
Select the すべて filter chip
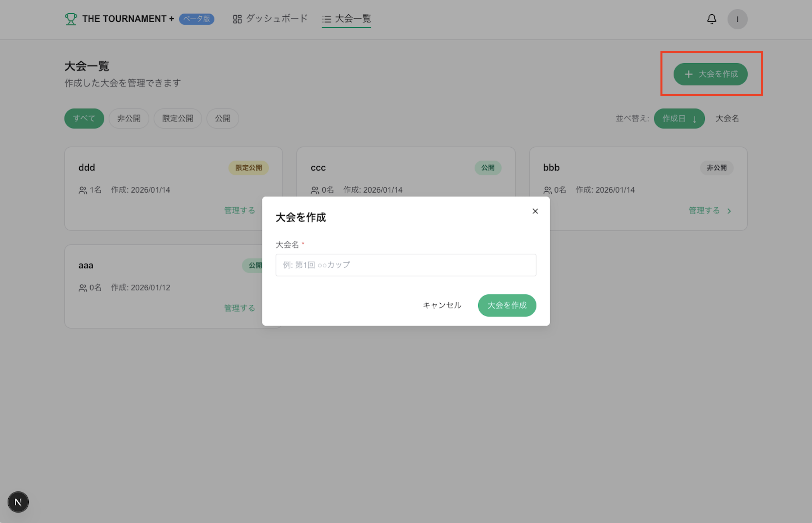click(84, 118)
